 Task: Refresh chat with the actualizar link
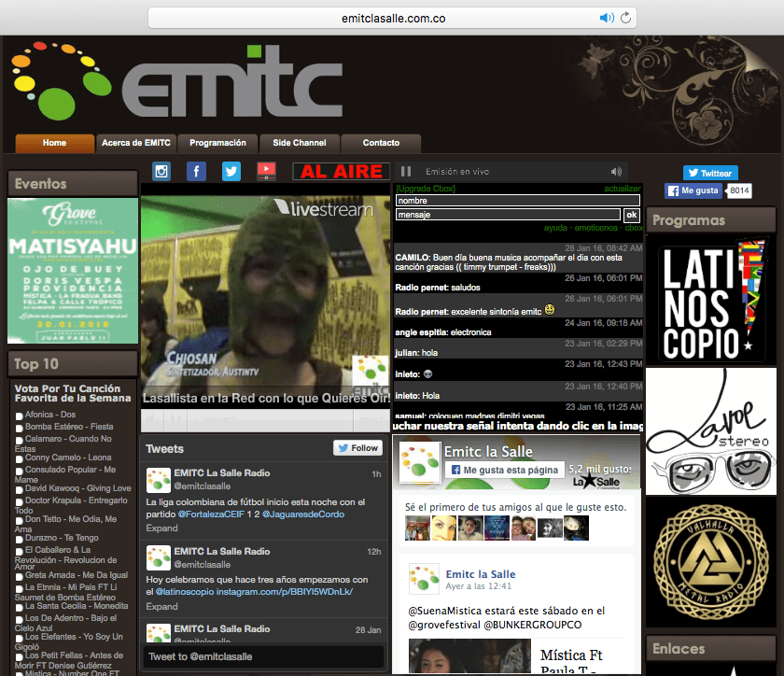(622, 189)
